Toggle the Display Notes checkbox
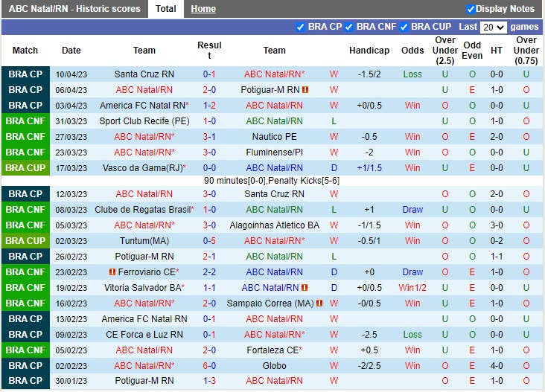This screenshot has height=392, width=545. click(471, 9)
